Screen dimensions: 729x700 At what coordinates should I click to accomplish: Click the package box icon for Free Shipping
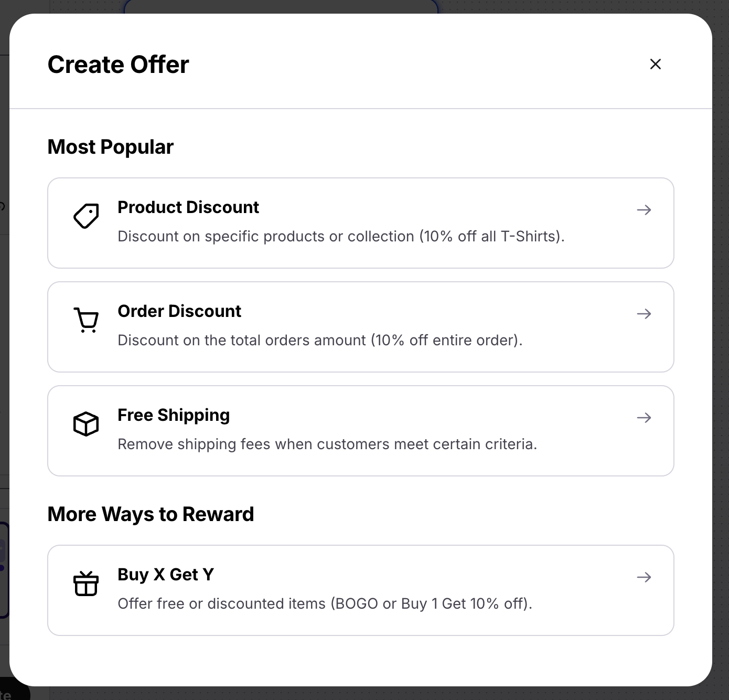[85, 423]
